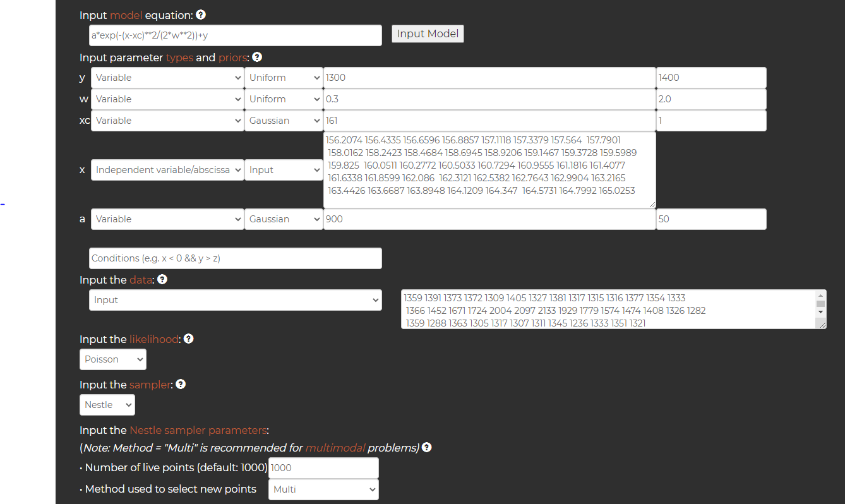845x504 pixels.
Task: Open the Method dropdown showing Multi
Action: [x=323, y=489]
